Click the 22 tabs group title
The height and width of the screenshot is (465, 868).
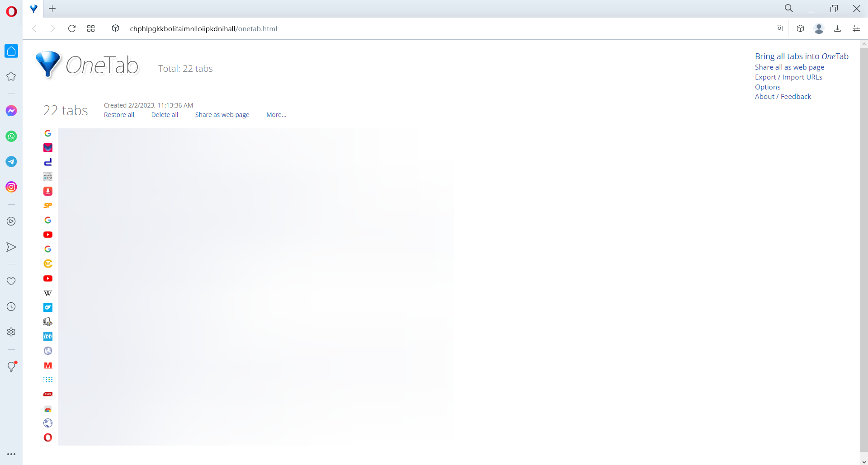point(66,110)
